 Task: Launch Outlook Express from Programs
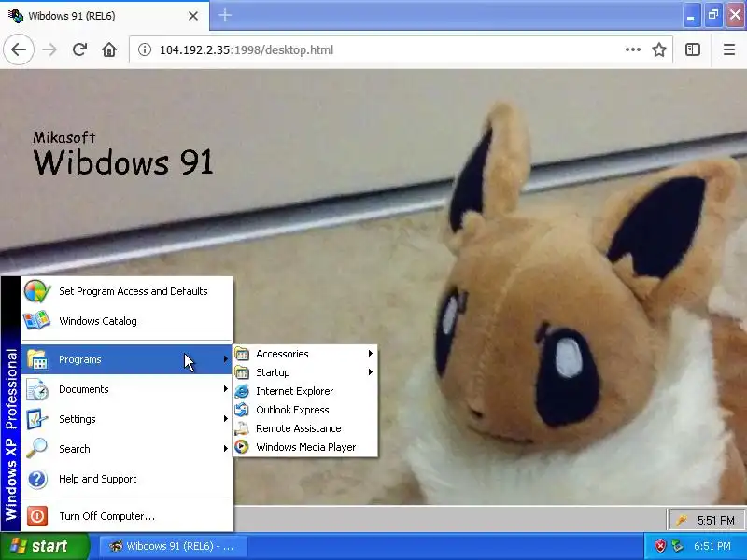[305, 410]
